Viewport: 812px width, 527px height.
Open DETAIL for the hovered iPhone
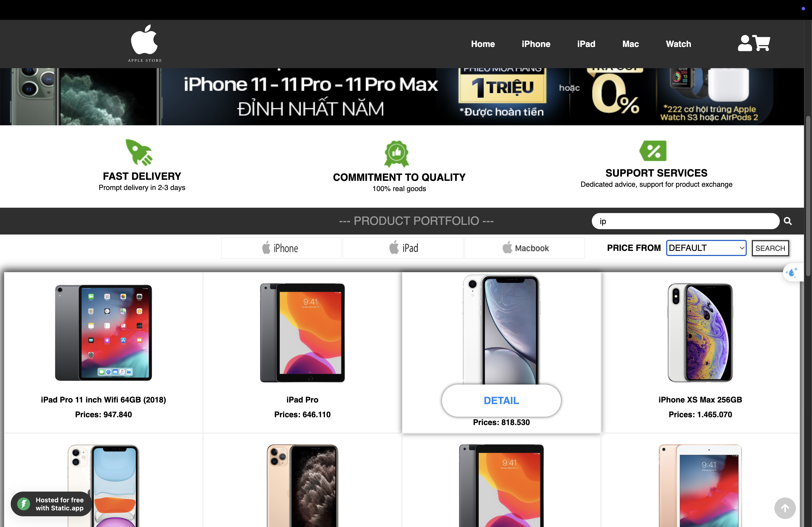501,401
